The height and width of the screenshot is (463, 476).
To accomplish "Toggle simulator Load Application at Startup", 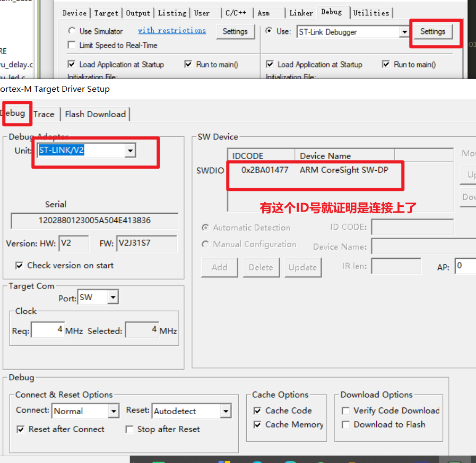I will (72, 64).
